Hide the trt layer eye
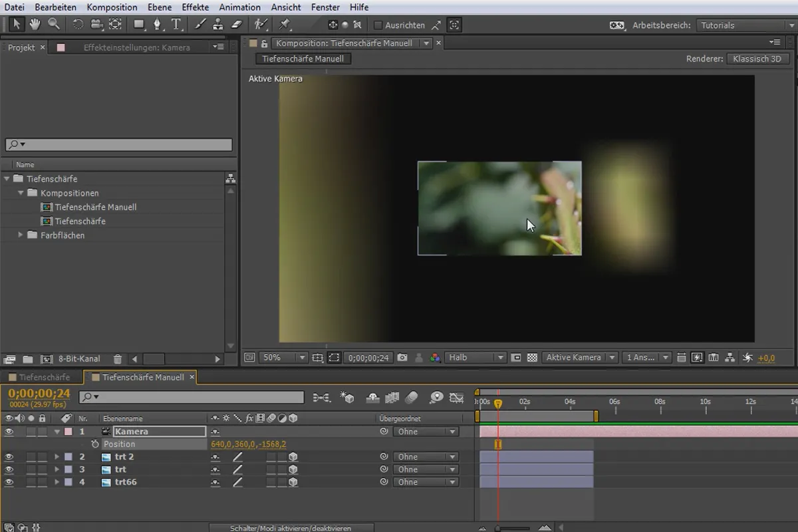798x532 pixels. [x=9, y=469]
